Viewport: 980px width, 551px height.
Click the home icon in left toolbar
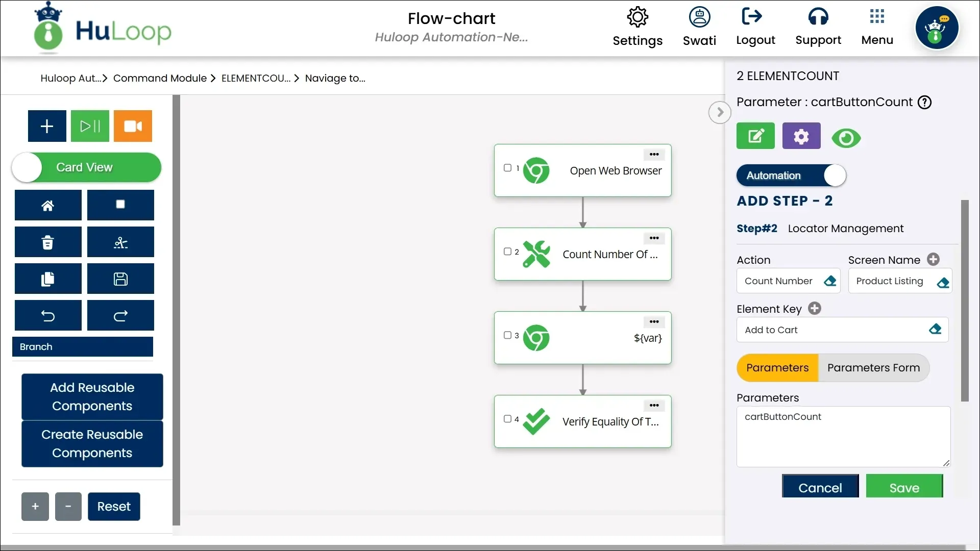coord(48,205)
